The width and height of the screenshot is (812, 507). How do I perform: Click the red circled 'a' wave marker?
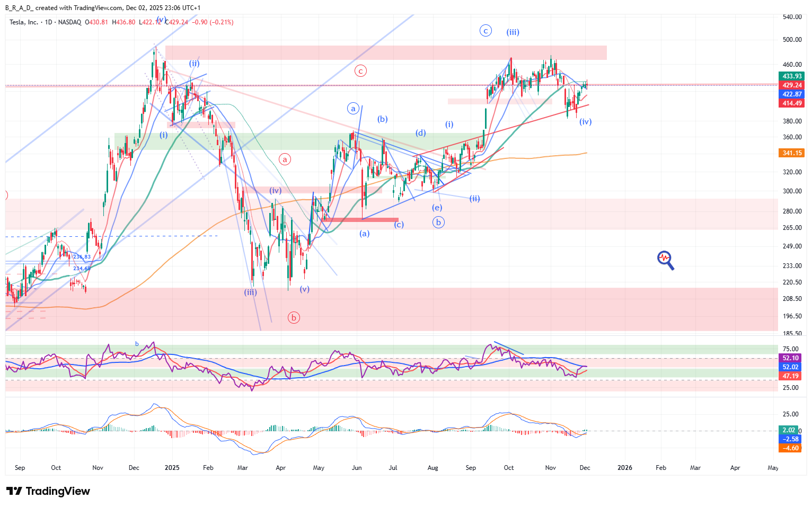click(285, 159)
